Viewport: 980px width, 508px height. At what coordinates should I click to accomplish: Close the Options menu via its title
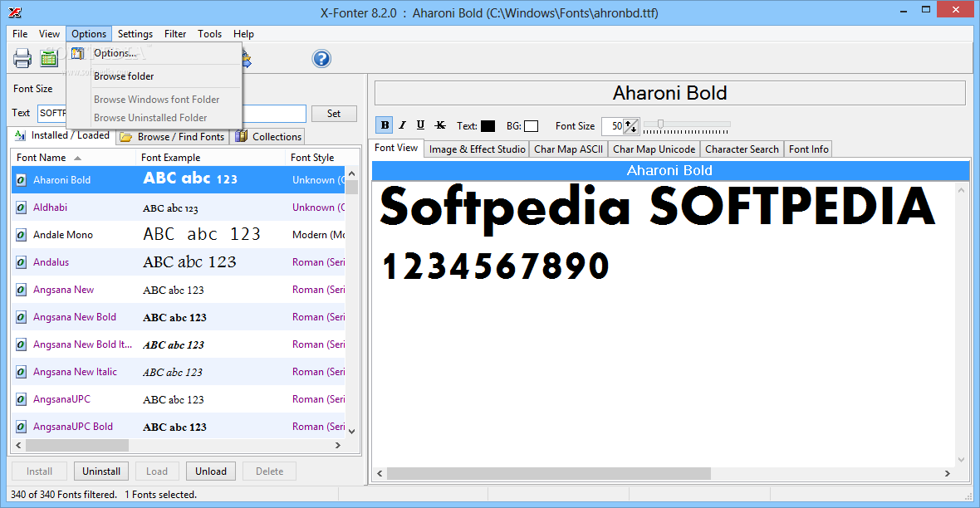tap(89, 34)
